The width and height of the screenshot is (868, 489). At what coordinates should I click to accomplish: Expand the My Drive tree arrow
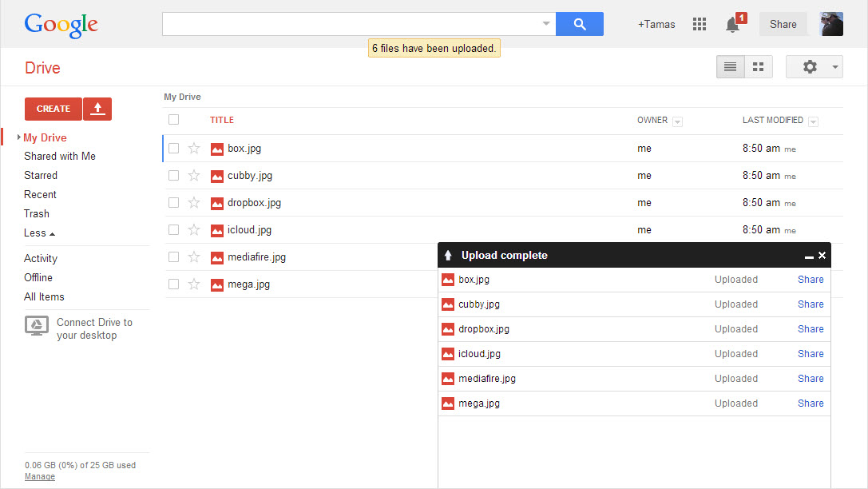point(19,137)
